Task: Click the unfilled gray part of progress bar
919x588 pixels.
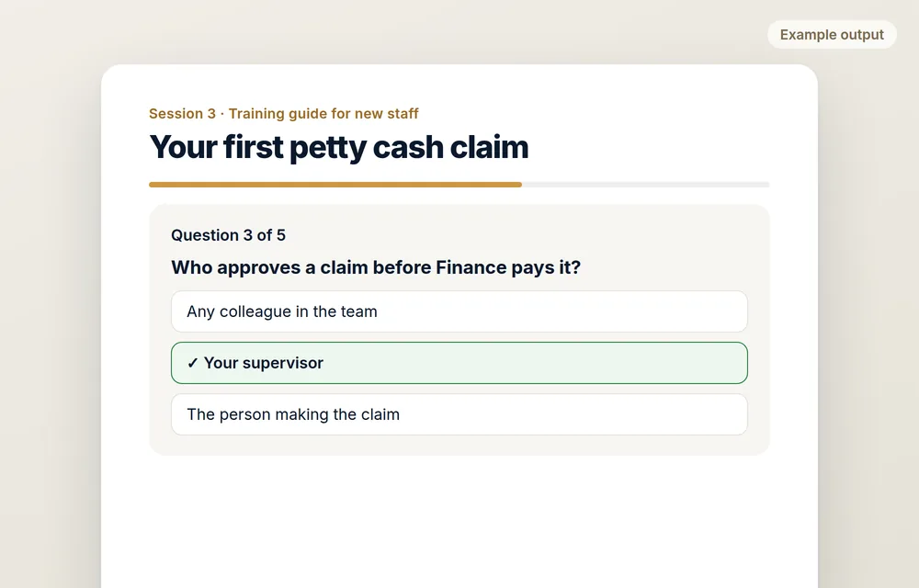Action: coord(645,185)
